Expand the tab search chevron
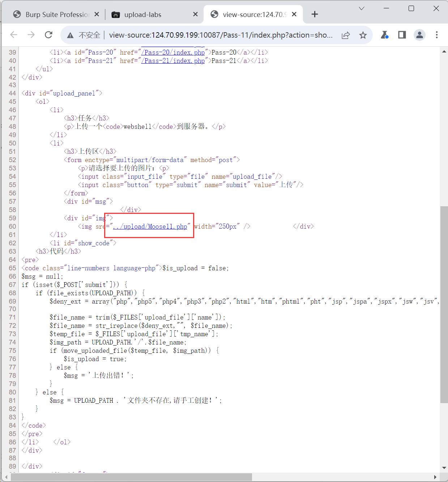The width and height of the screenshot is (448, 482). 362,8
